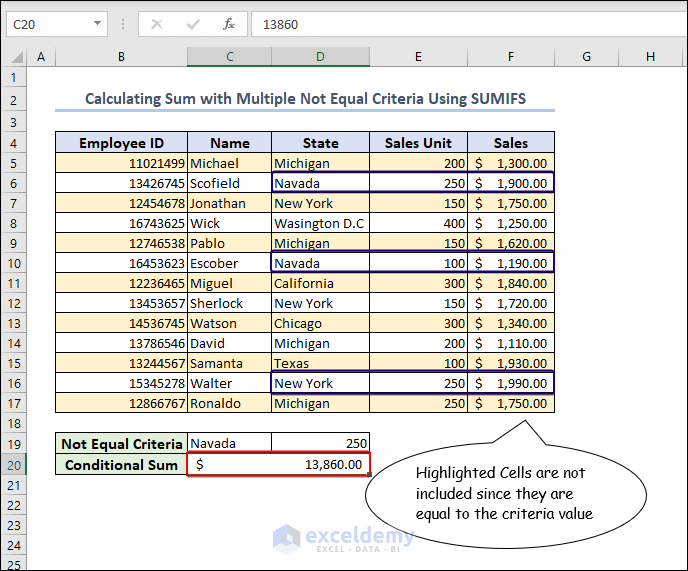Image resolution: width=688 pixels, height=571 pixels.
Task: Select column B header
Action: click(x=122, y=57)
